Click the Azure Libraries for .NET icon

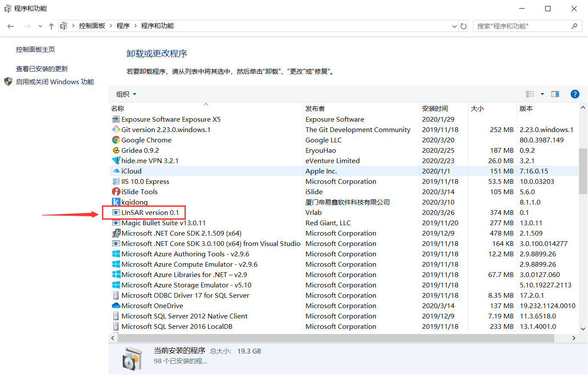click(116, 275)
